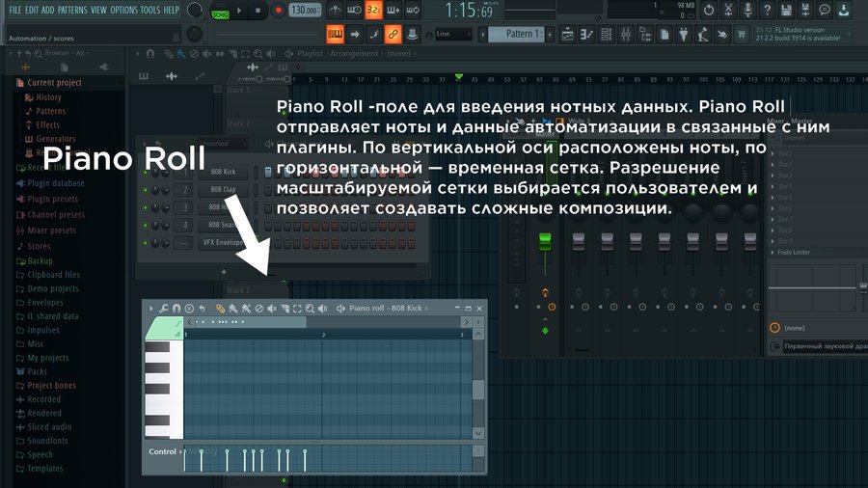Open the TOOLS menu
This screenshot has height=488, width=868.
click(x=150, y=10)
